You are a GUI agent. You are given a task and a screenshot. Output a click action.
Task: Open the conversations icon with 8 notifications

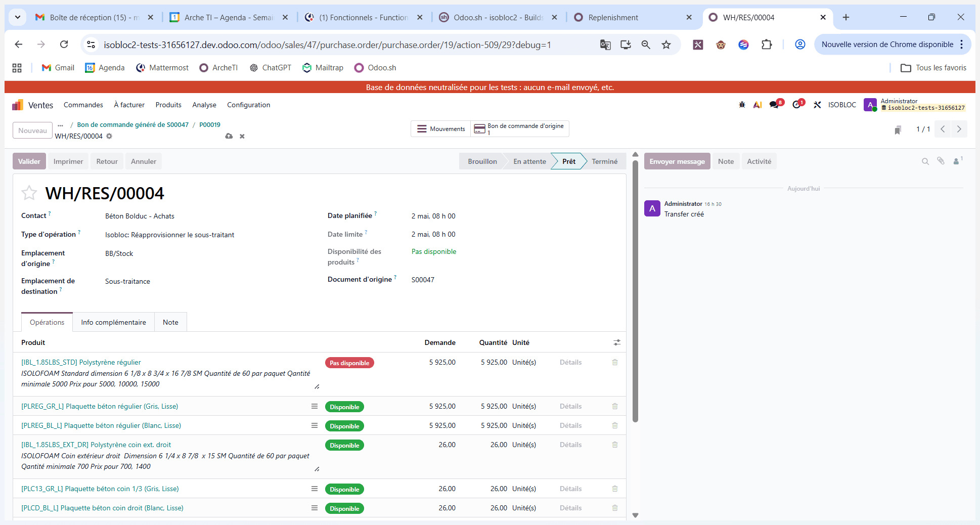776,104
